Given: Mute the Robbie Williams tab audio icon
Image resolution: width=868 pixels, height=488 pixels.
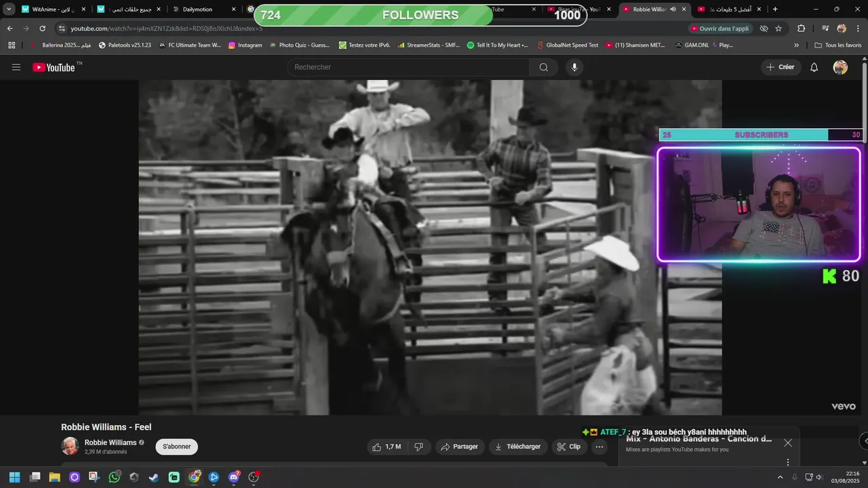Looking at the screenshot, I should coord(673,9).
